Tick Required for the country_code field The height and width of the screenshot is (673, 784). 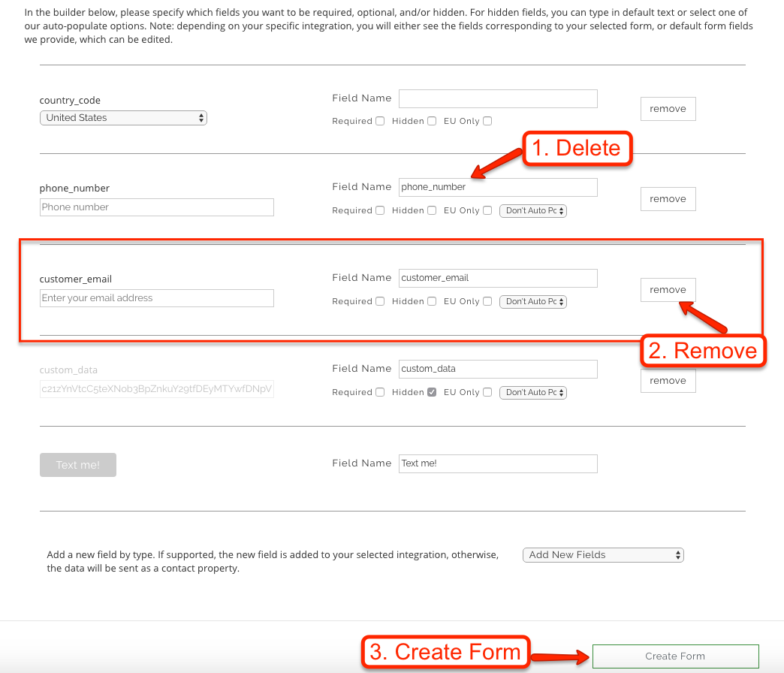click(380, 121)
